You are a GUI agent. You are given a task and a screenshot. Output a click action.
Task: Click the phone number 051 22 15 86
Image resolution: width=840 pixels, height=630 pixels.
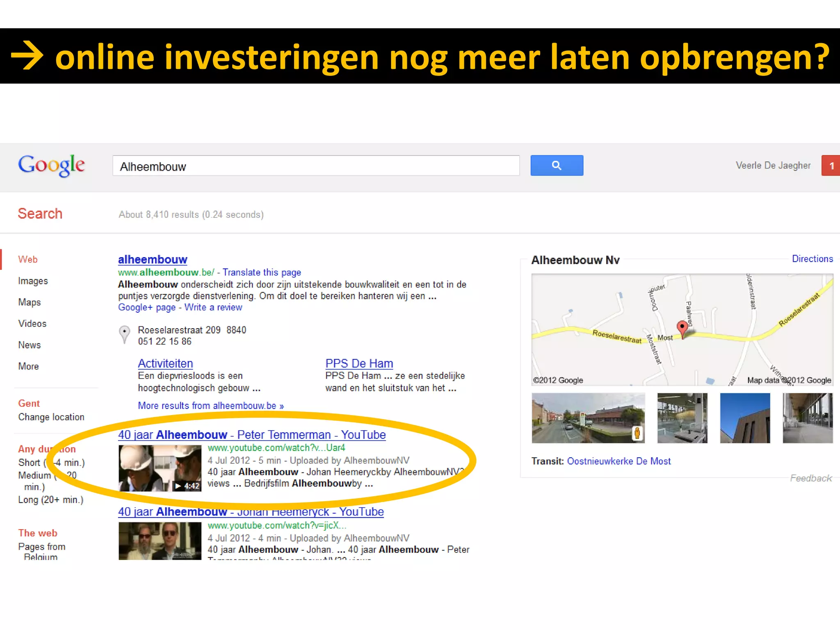(164, 342)
